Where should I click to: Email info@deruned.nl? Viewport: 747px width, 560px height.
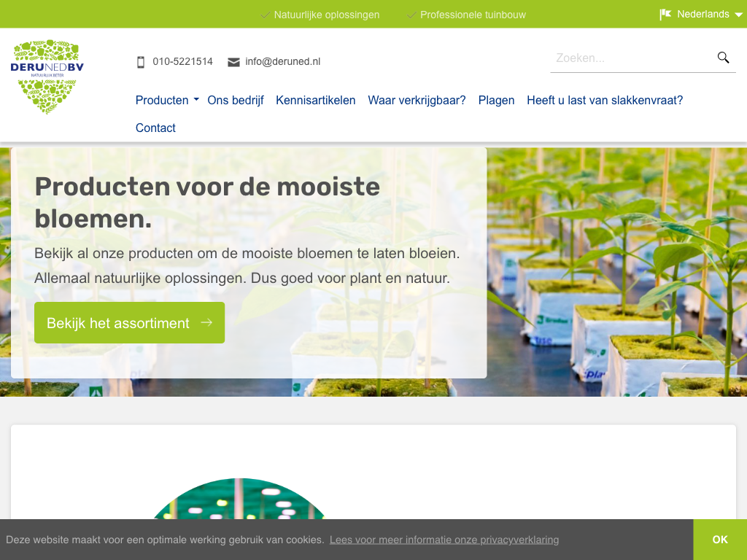click(282, 62)
